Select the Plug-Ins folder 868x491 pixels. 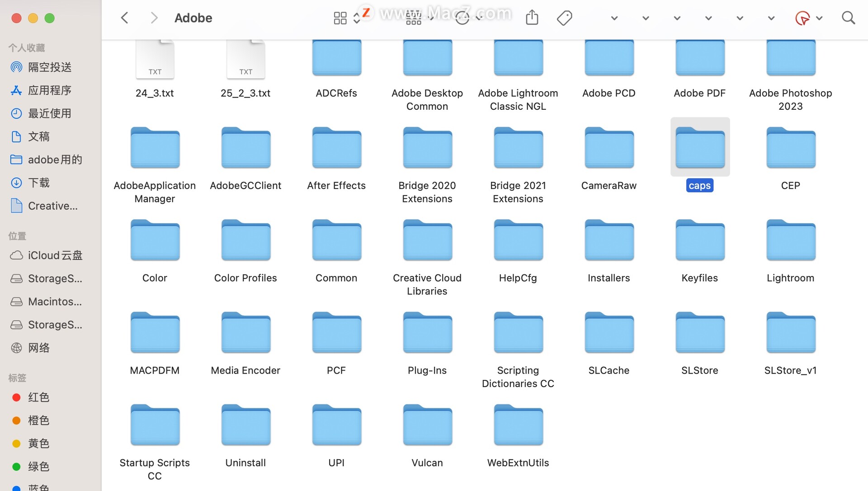tap(427, 332)
